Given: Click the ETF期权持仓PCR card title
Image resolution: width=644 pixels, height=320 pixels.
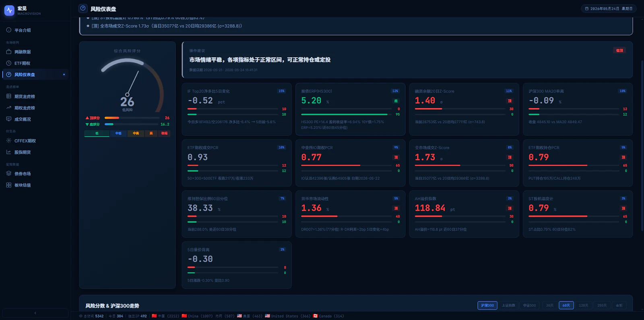Looking at the screenshot, I should coord(544,148).
